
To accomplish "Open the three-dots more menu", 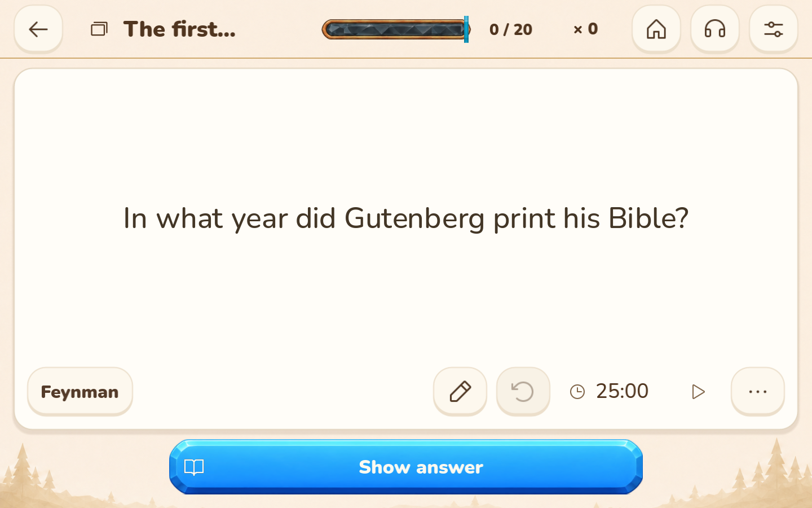I will click(x=757, y=391).
